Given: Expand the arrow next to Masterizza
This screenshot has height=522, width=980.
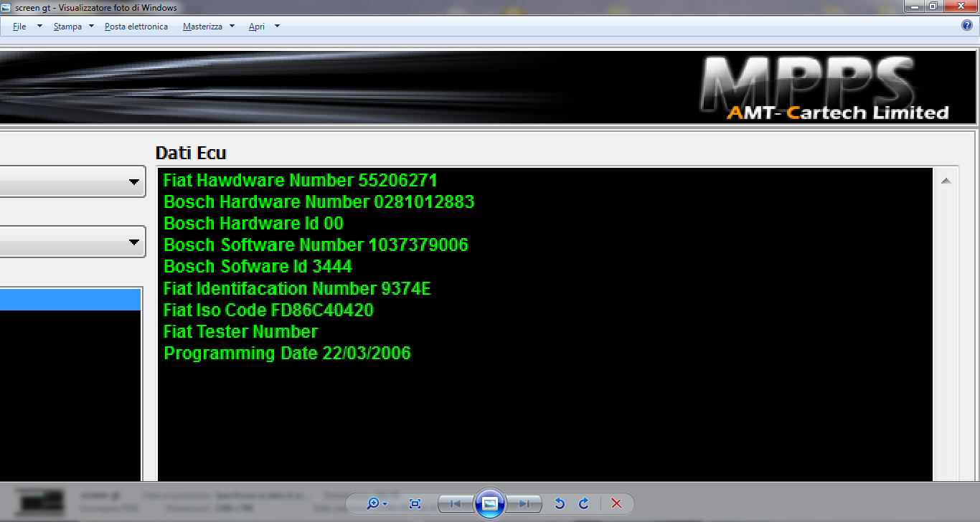Looking at the screenshot, I should coord(232,27).
